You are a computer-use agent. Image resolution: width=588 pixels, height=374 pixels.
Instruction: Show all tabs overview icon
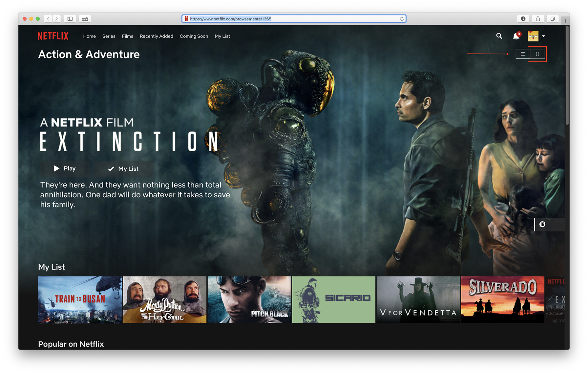pyautogui.click(x=553, y=19)
